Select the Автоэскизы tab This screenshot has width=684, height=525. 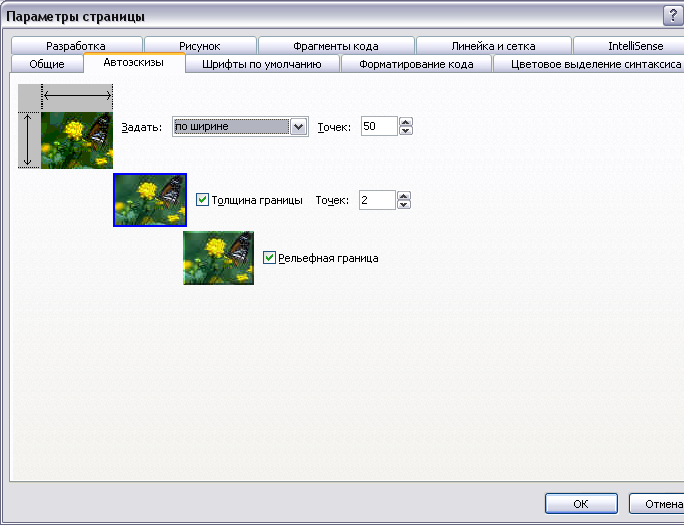coord(134,62)
